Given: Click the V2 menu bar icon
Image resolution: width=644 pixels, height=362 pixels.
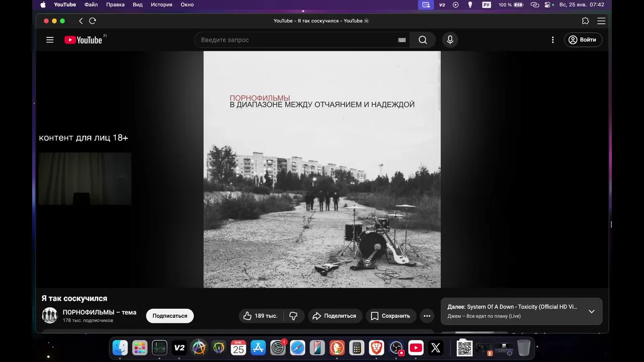Looking at the screenshot, I should pyautogui.click(x=442, y=5).
